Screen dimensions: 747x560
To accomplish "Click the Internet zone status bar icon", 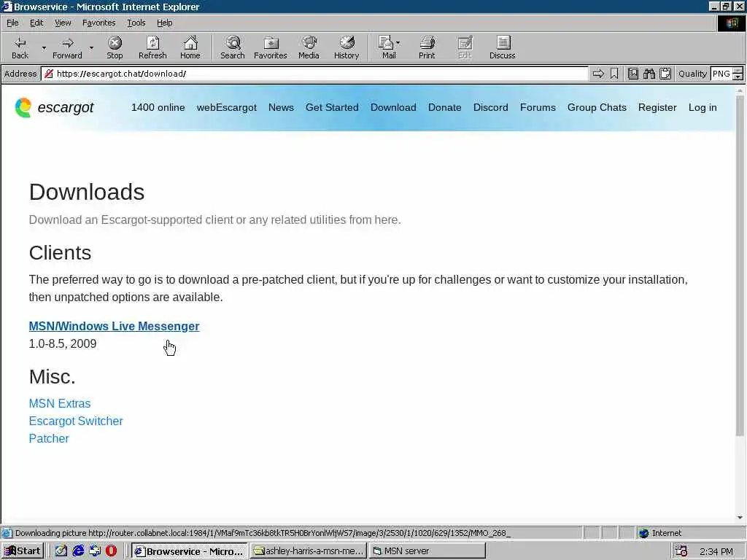I will click(x=644, y=533).
